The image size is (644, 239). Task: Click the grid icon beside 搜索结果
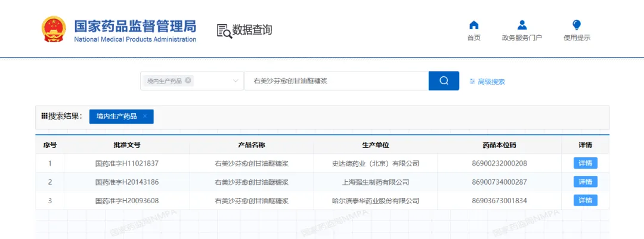[x=44, y=116]
